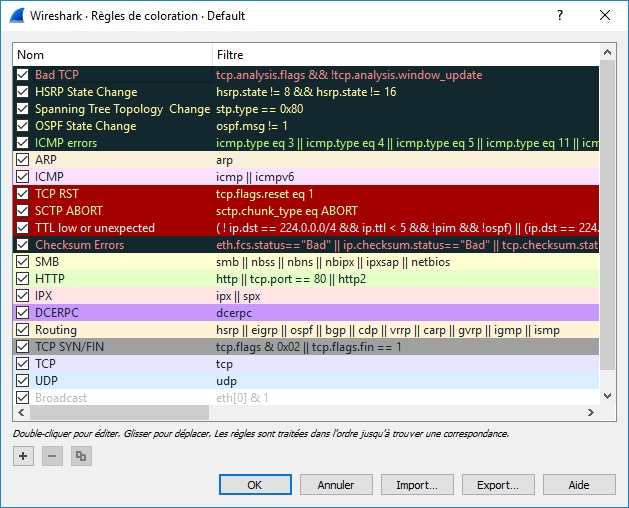Click the horizontal scrollbar thumb
629x508 pixels.
pyautogui.click(x=120, y=412)
